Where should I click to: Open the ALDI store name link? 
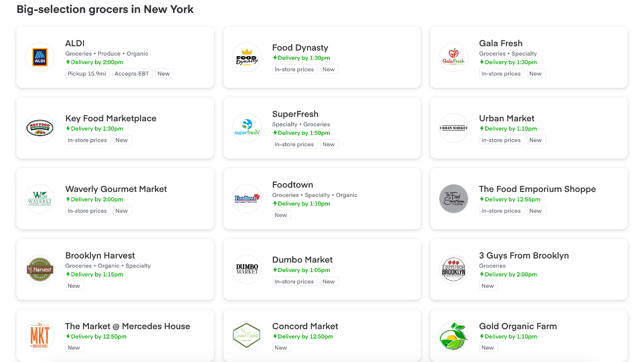pos(75,43)
